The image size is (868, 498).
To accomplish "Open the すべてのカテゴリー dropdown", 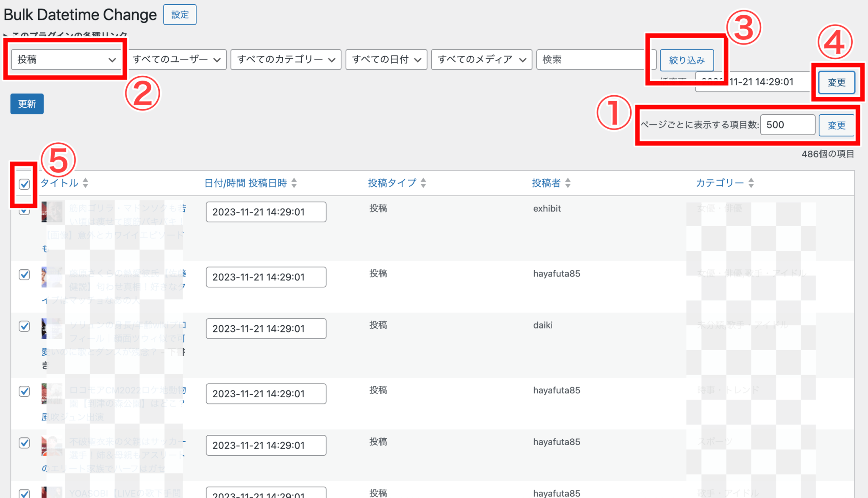I will (285, 59).
